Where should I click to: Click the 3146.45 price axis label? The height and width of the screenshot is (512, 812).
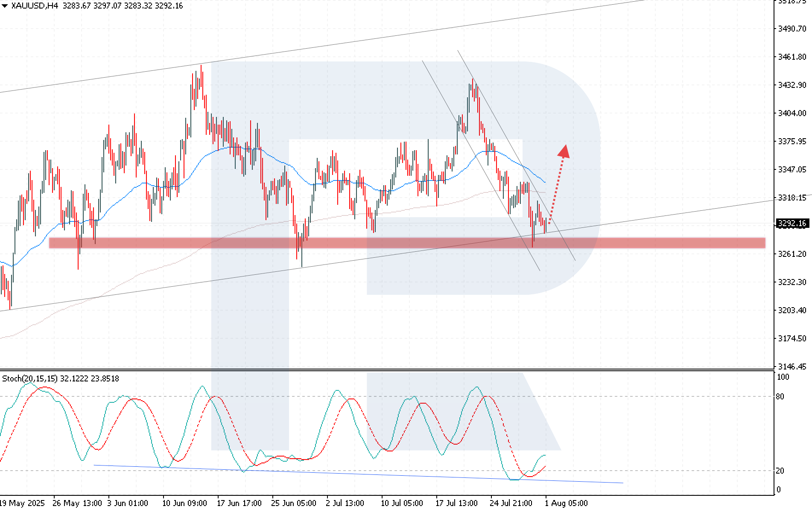[792, 367]
